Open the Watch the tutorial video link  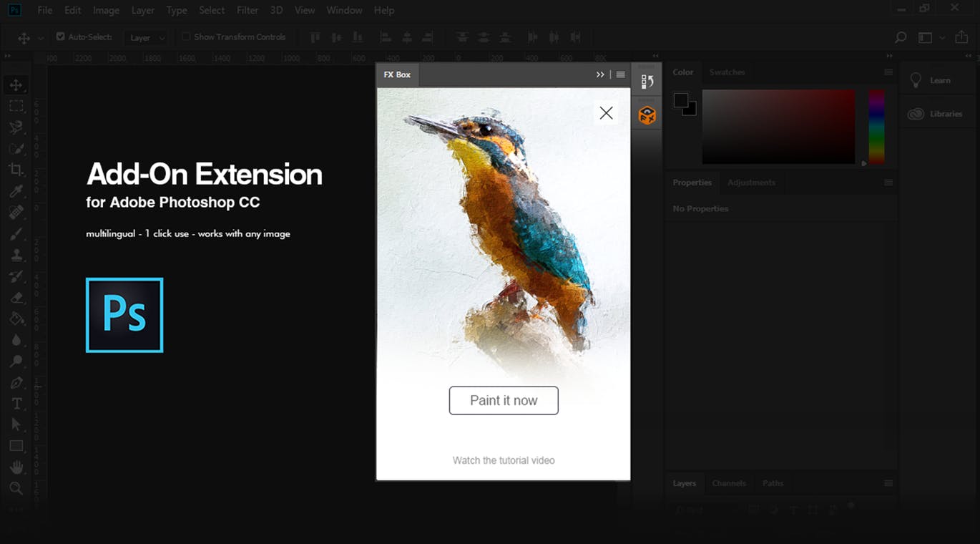504,460
